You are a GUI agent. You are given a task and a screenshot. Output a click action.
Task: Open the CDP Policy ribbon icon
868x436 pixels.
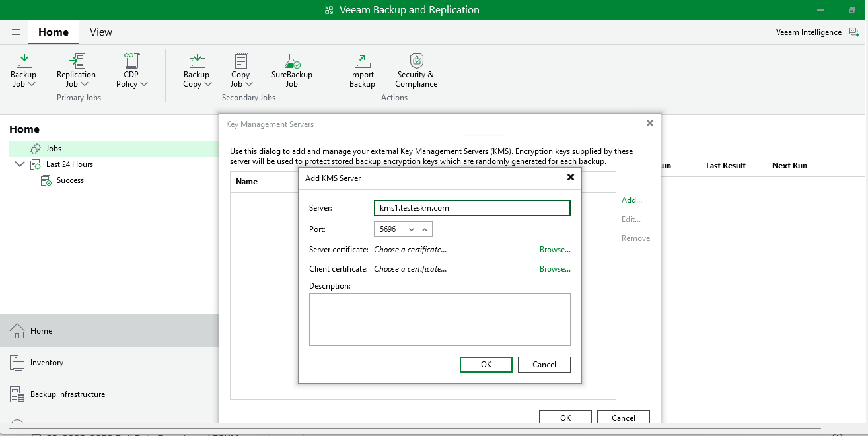pos(131,61)
